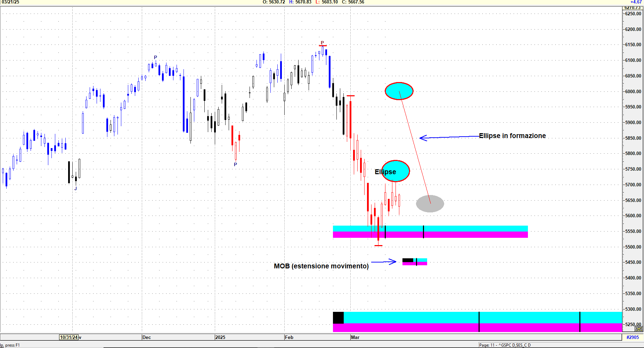The image size is (644, 348).
Task: Click the Mar label on the time axis
Action: point(355,337)
